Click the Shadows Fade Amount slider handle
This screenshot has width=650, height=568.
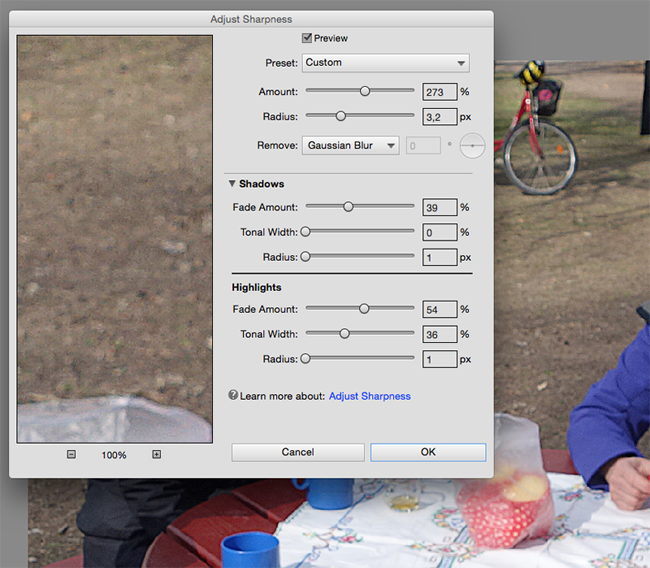tap(348, 206)
